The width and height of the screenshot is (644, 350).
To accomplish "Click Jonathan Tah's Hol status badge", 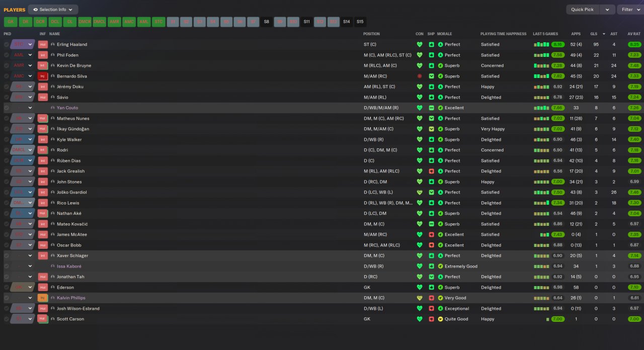I will [x=43, y=277].
